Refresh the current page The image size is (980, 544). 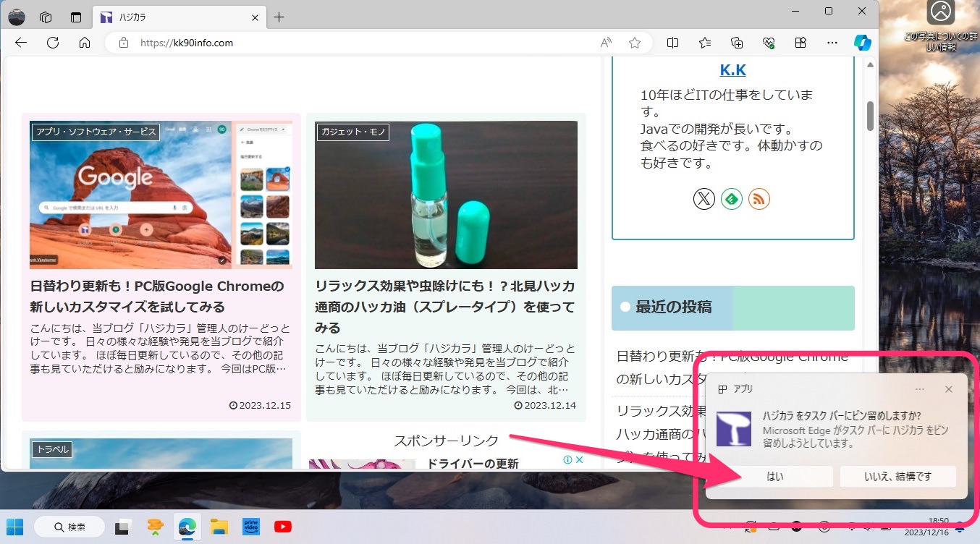tap(53, 43)
